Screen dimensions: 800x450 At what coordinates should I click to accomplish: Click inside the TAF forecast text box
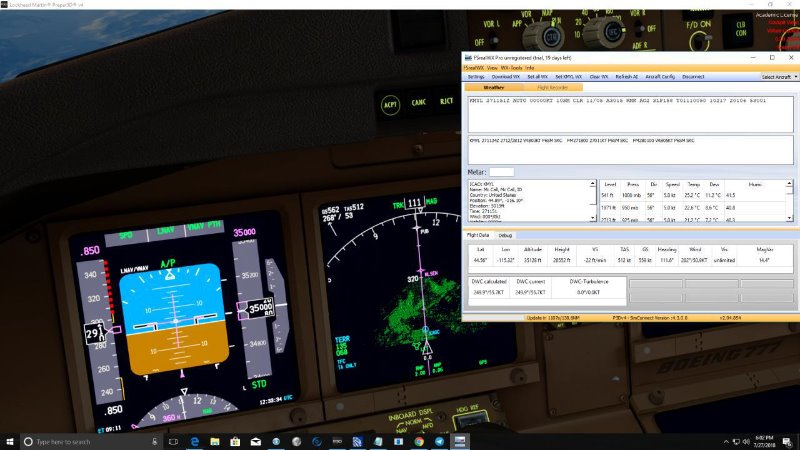(631, 150)
